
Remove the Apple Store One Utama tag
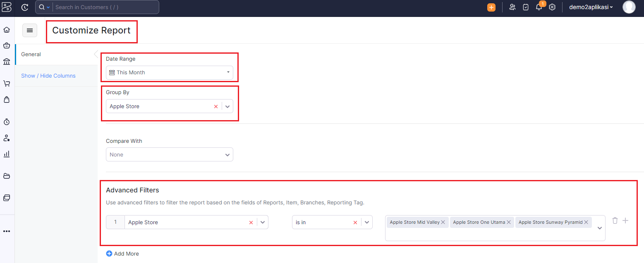pos(509,222)
